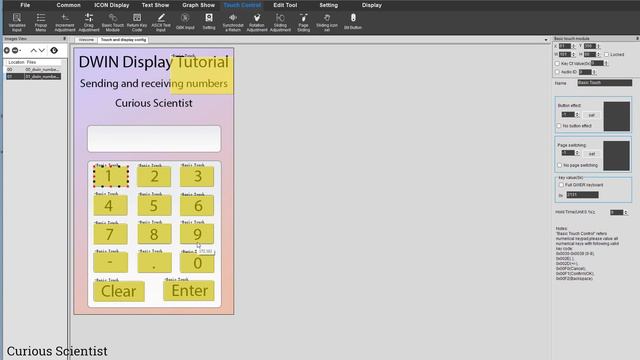Screen dimensions: 640x360
Task: Click the Page switching set button
Action: [591, 153]
